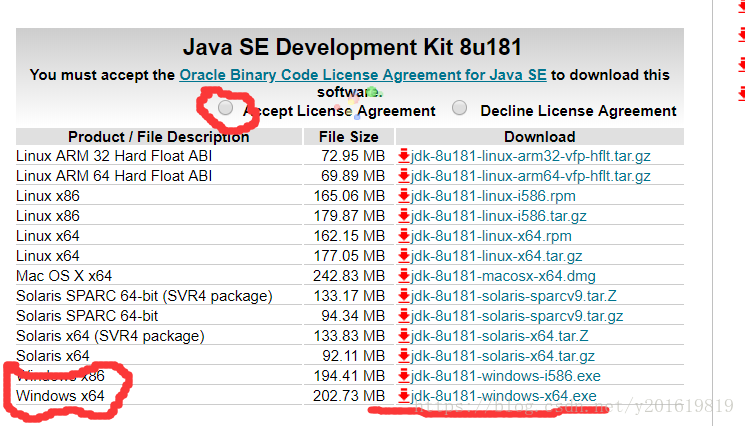The height and width of the screenshot is (426, 745).
Task: Select the Decline License Agreement radio button
Action: coord(459,108)
